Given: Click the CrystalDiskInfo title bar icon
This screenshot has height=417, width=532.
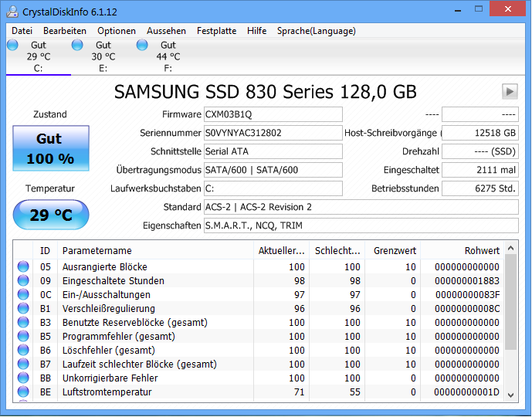Looking at the screenshot, I should click(x=12, y=12).
